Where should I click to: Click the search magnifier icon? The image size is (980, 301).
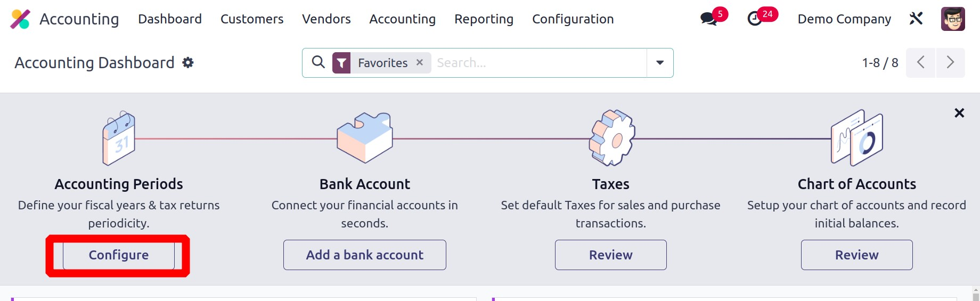click(318, 62)
